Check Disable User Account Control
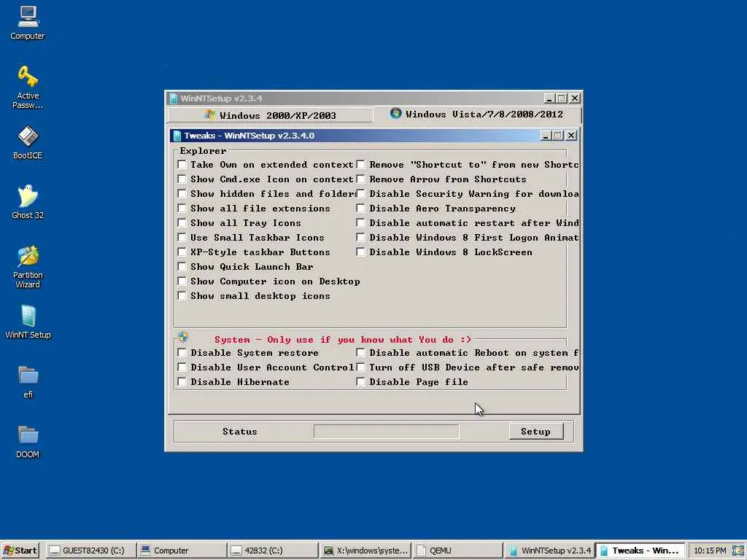Screen dimensions: 747x560 point(182,367)
